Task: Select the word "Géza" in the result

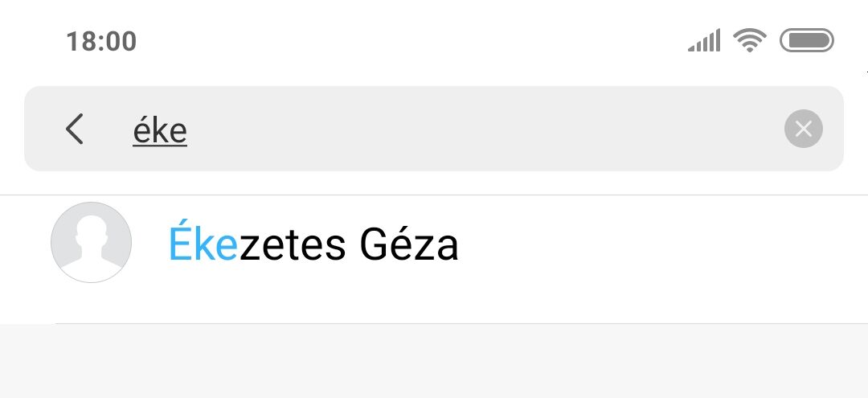Action: [x=409, y=243]
